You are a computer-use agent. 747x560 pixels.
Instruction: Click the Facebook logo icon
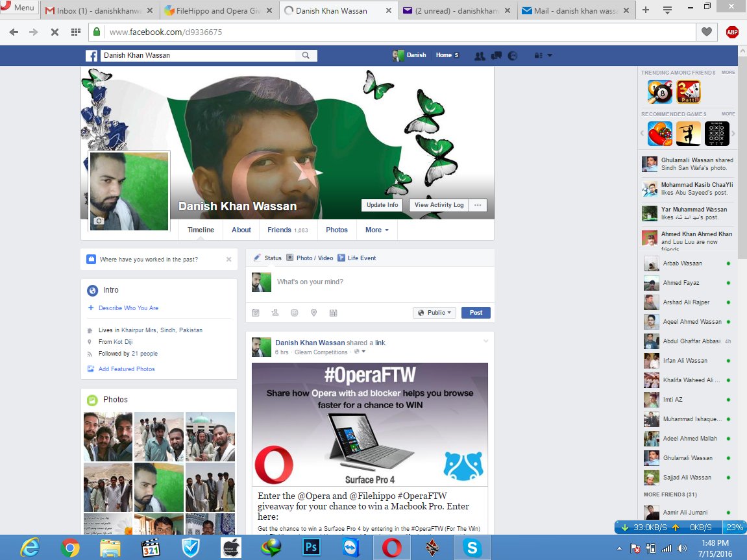point(92,56)
